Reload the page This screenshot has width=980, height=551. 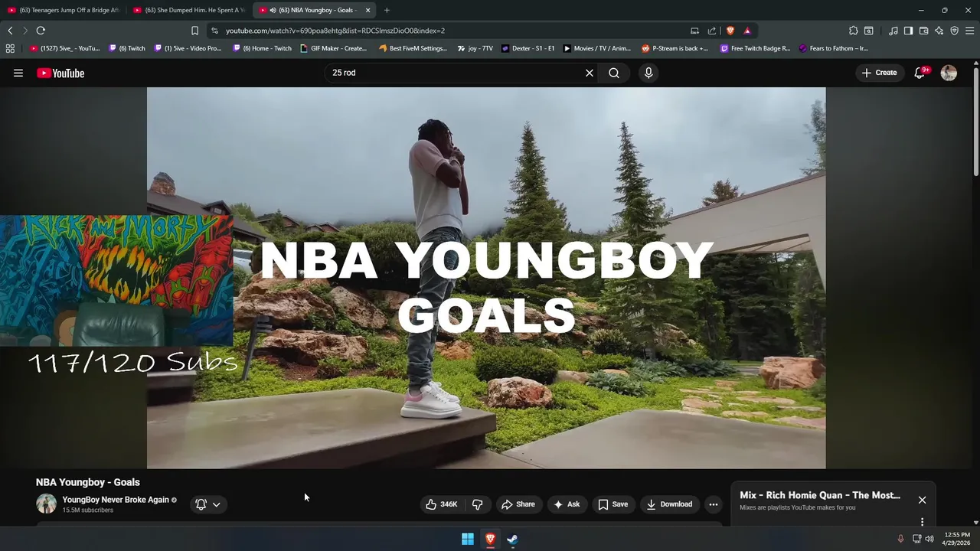(x=41, y=31)
